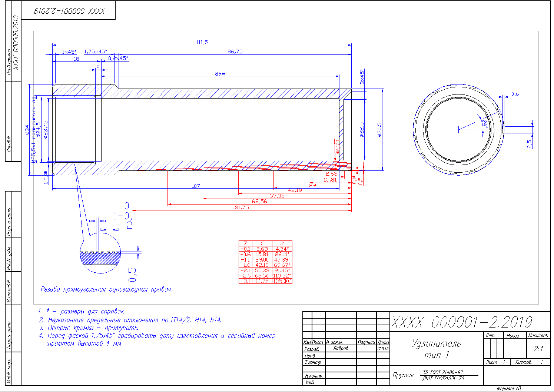Select the "Т.контр." row label
This screenshot has height=392, width=554.
click(x=313, y=362)
